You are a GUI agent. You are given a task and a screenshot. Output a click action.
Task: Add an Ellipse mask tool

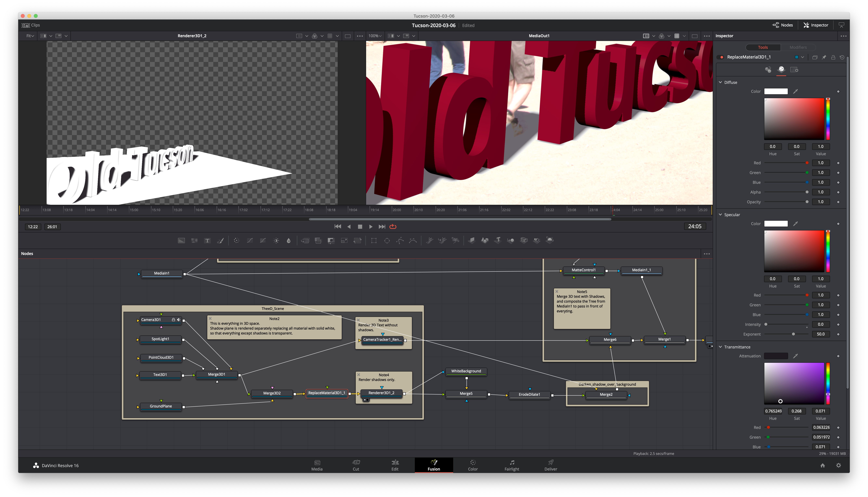click(387, 241)
